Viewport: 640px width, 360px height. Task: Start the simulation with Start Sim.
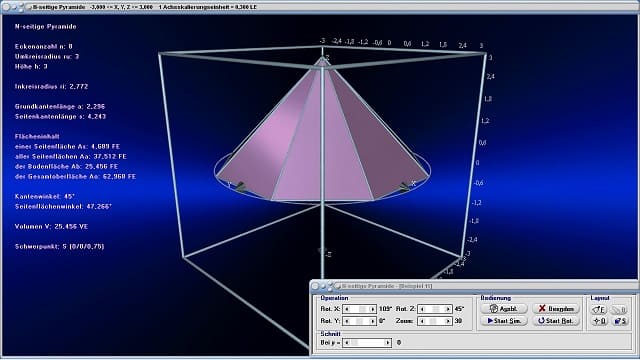tap(504, 321)
